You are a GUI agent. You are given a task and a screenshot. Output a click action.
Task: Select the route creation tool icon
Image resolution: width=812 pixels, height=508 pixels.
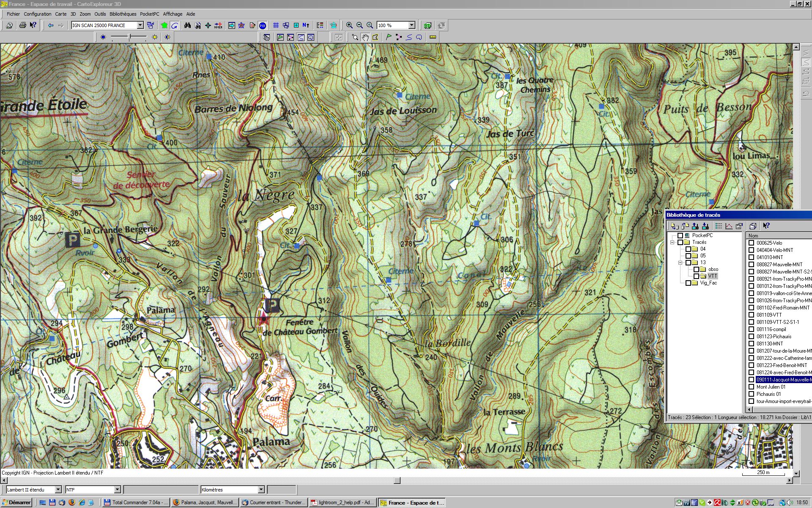398,37
